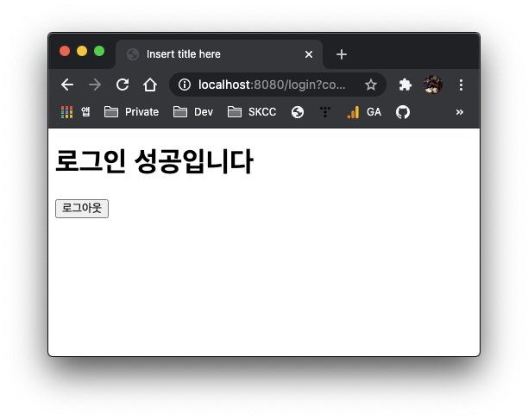Click the browser back arrow
The height and width of the screenshot is (420, 528).
point(67,85)
